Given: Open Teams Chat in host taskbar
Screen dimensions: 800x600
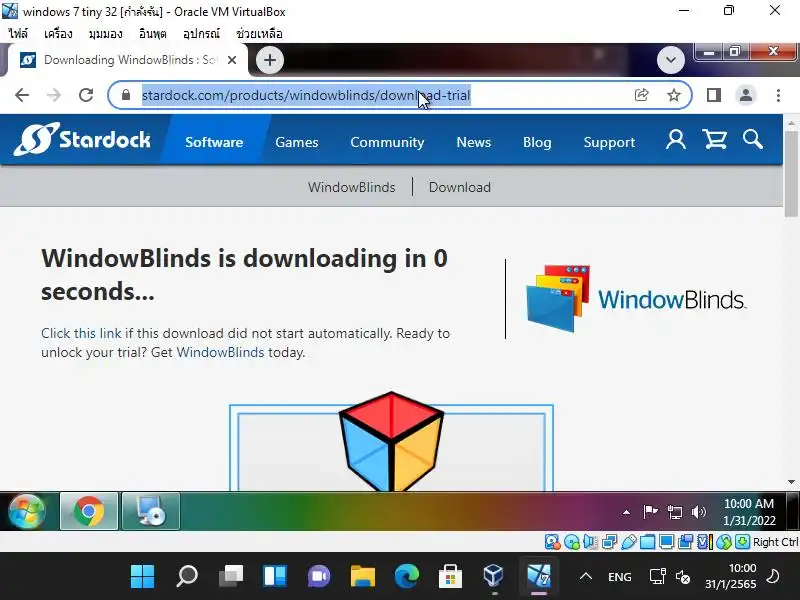Looking at the screenshot, I should [319, 577].
